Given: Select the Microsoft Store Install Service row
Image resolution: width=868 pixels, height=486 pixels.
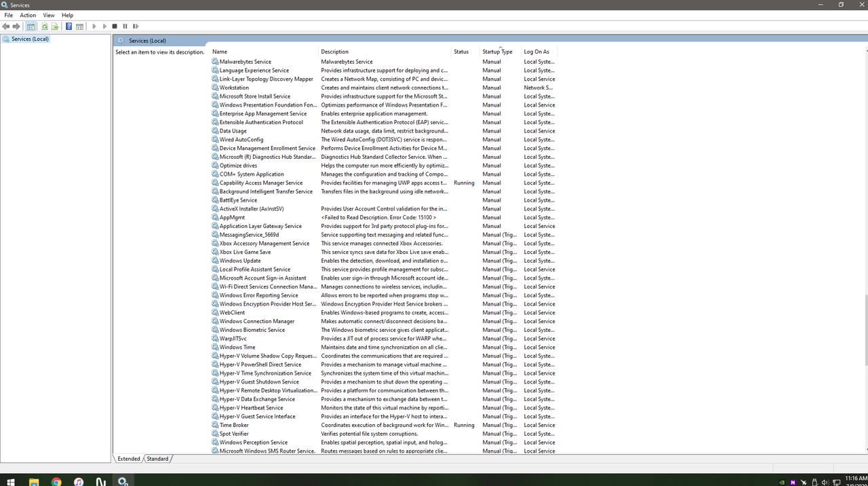Looking at the screenshot, I should (x=384, y=96).
